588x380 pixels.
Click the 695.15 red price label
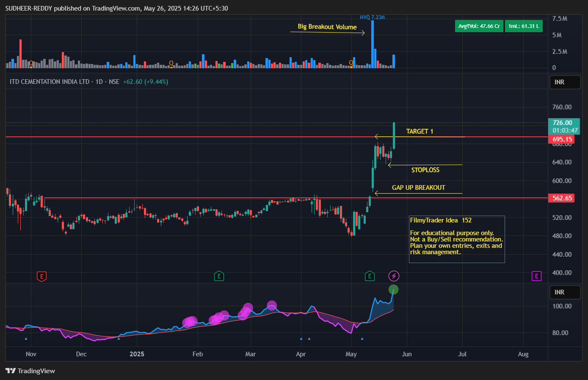pos(561,139)
